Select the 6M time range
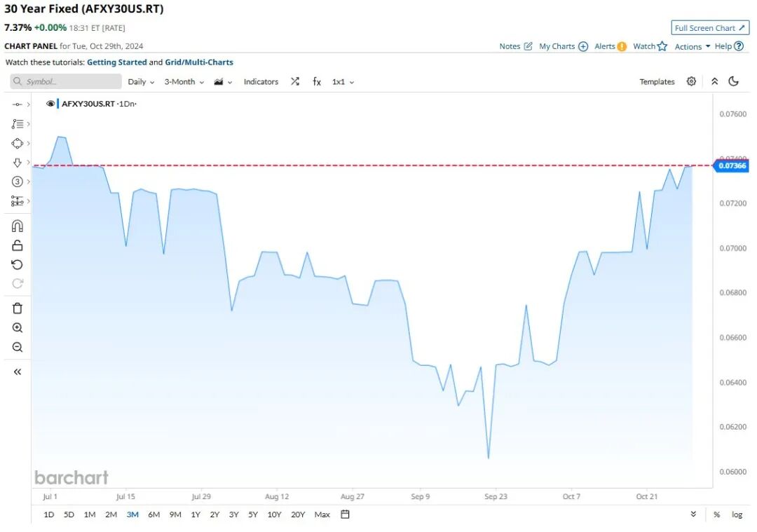 coord(154,514)
